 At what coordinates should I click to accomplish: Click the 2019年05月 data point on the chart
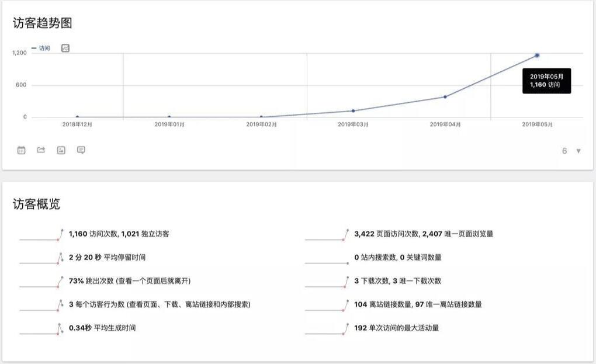[x=537, y=56]
